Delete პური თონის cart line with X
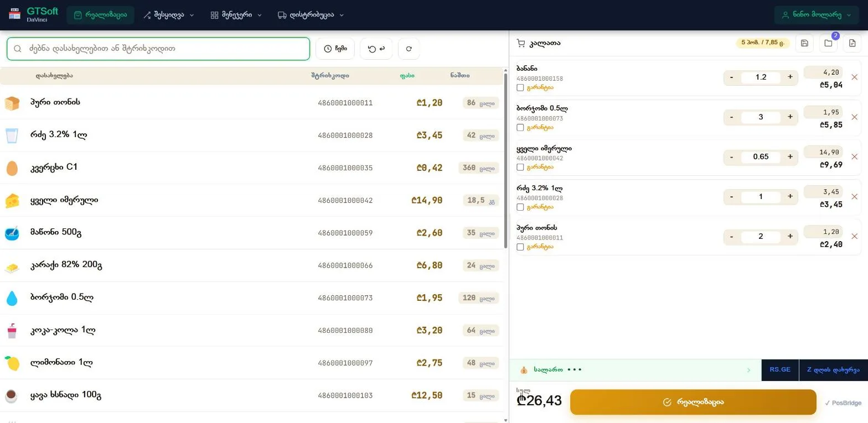Image resolution: width=868 pixels, height=423 pixels. coord(854,237)
